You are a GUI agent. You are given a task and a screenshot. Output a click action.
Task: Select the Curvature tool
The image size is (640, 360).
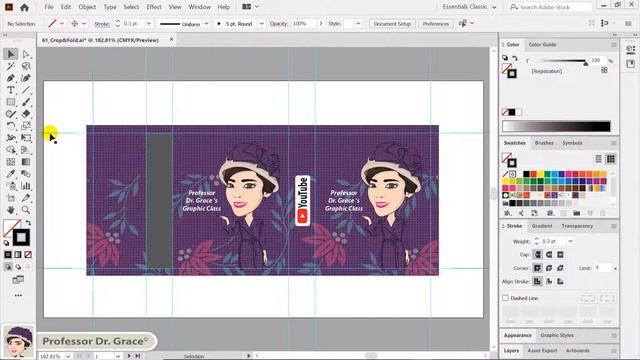pos(26,78)
